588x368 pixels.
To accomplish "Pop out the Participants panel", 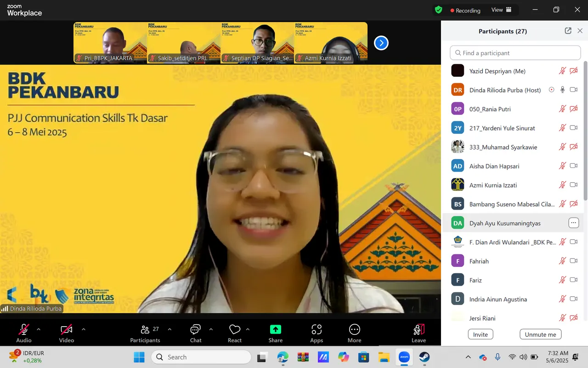I will (568, 31).
